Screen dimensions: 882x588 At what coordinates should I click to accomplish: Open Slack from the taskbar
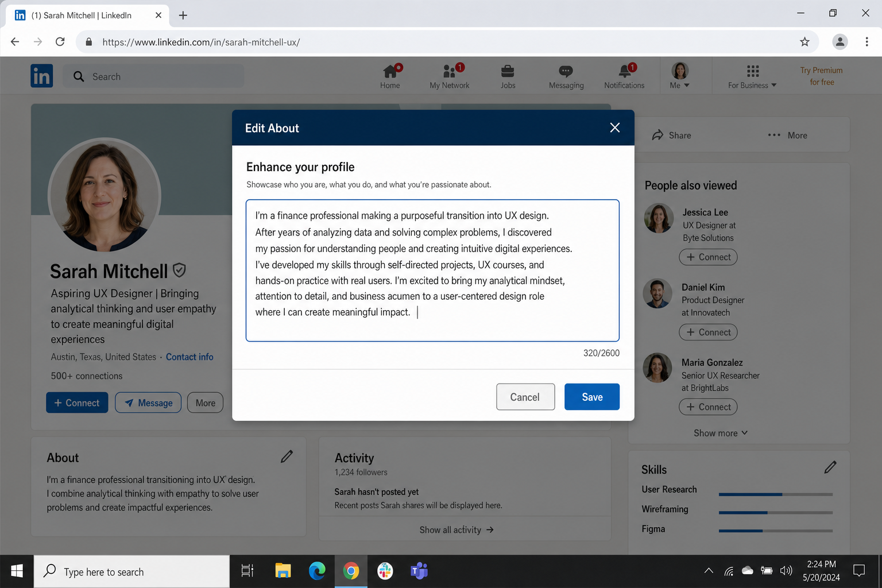pyautogui.click(x=385, y=571)
